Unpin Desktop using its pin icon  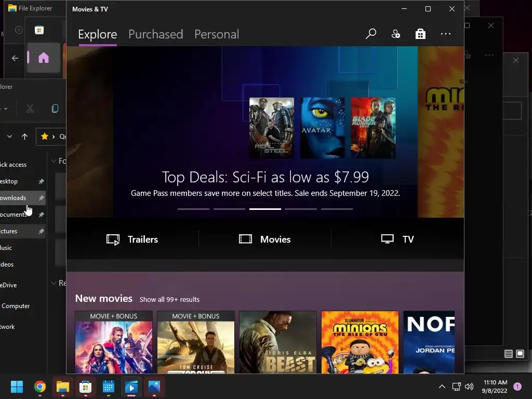pyautogui.click(x=42, y=181)
